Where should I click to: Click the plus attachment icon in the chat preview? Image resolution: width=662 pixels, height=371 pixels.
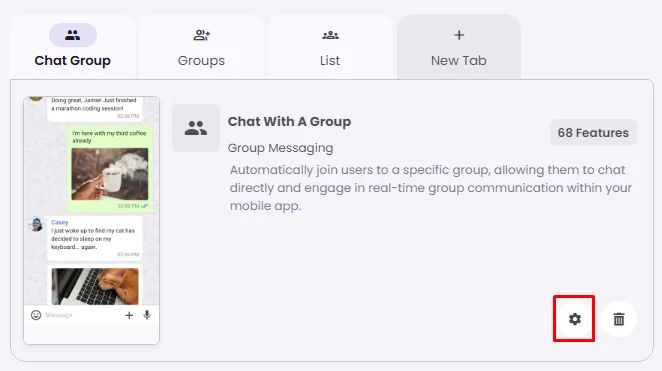(129, 315)
